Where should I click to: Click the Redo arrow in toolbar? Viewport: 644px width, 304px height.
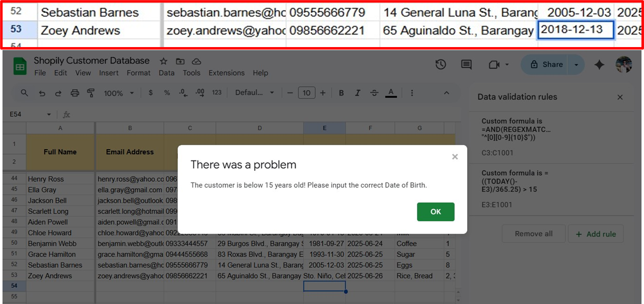tap(58, 93)
